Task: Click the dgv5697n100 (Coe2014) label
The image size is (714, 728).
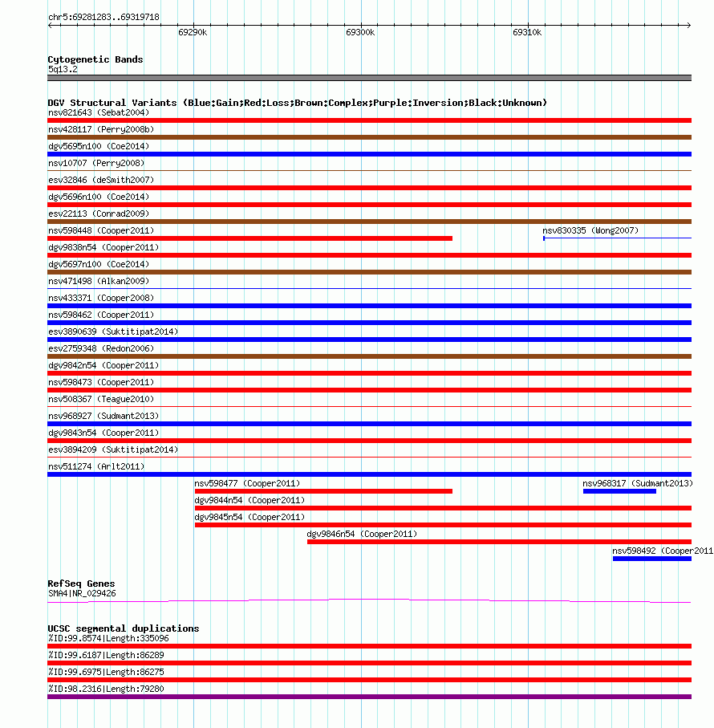Action: point(99,264)
